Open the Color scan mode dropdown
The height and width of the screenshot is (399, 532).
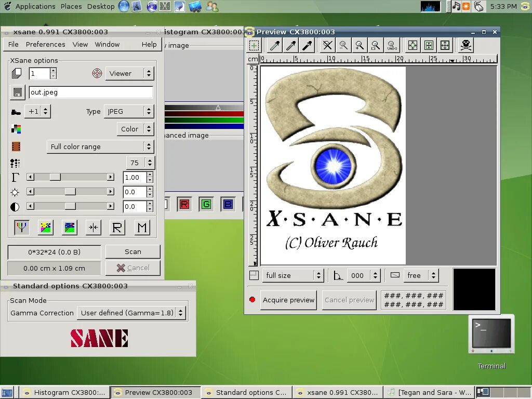click(x=135, y=129)
